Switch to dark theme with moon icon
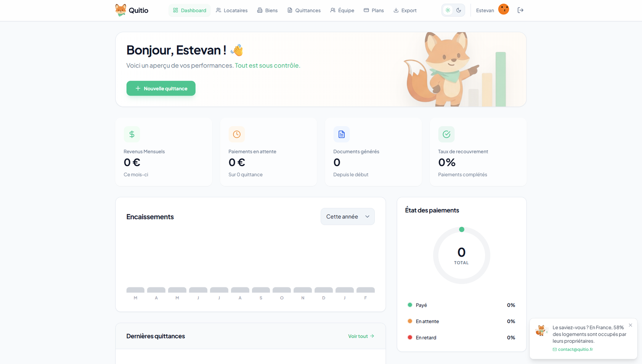 (459, 10)
